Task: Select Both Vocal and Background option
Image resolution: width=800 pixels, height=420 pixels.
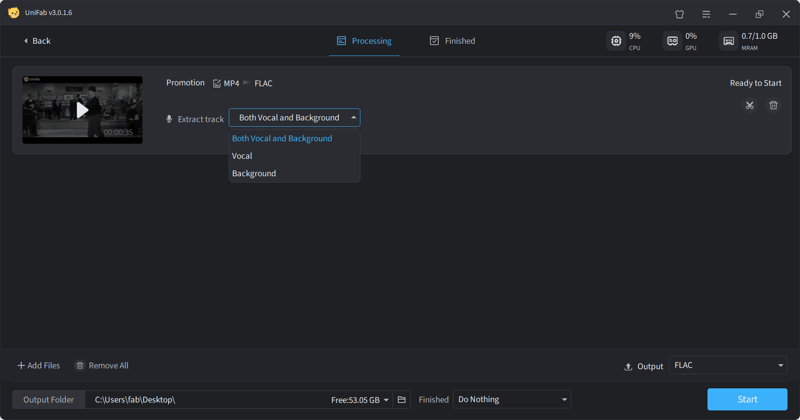Action: (282, 139)
